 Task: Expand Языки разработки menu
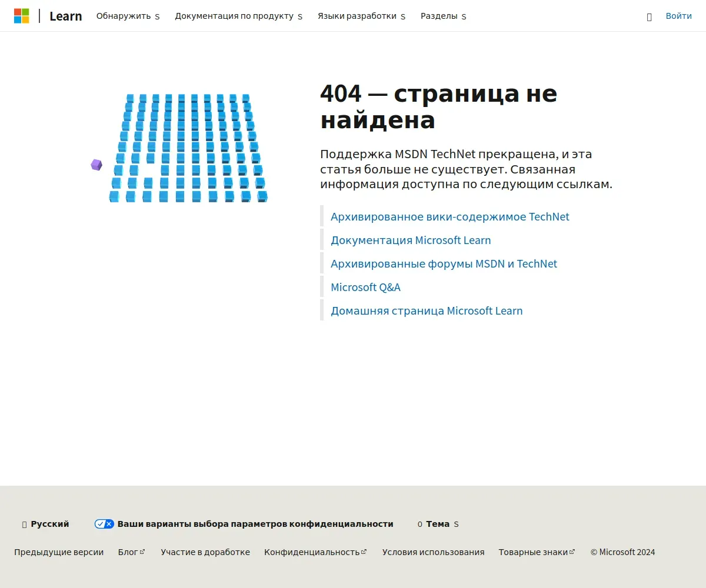click(362, 16)
